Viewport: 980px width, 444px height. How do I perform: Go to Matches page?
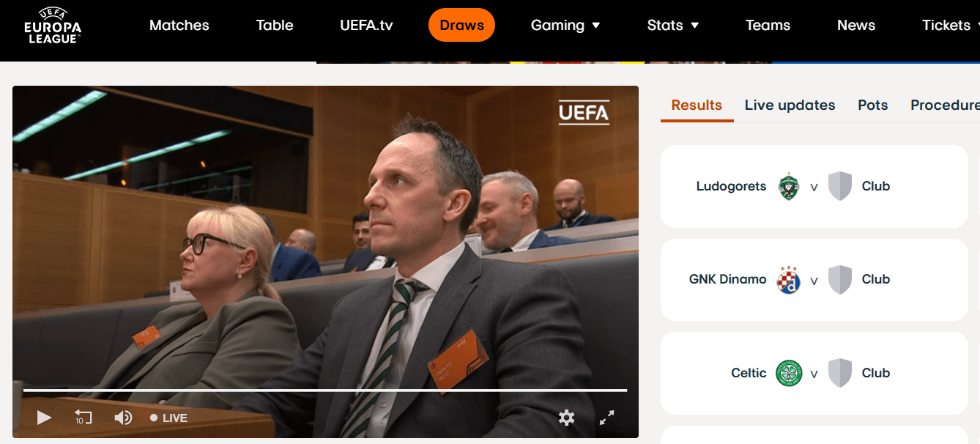179,25
